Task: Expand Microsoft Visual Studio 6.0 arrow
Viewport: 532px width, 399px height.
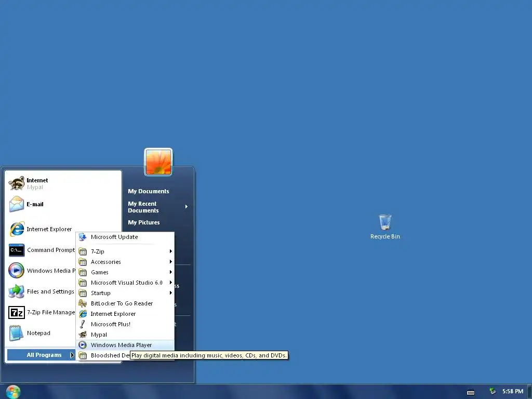Action: click(170, 283)
